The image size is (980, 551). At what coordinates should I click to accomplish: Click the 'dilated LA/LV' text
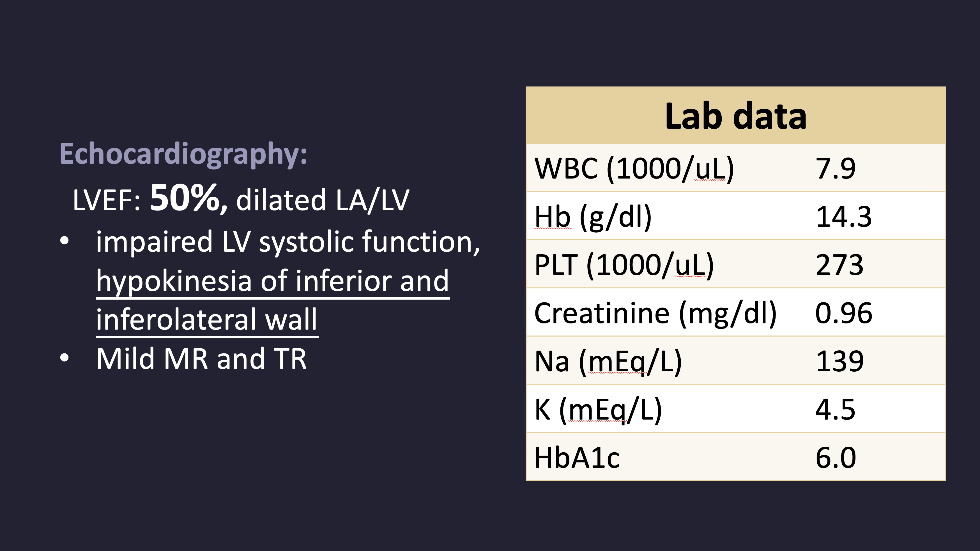(x=323, y=200)
